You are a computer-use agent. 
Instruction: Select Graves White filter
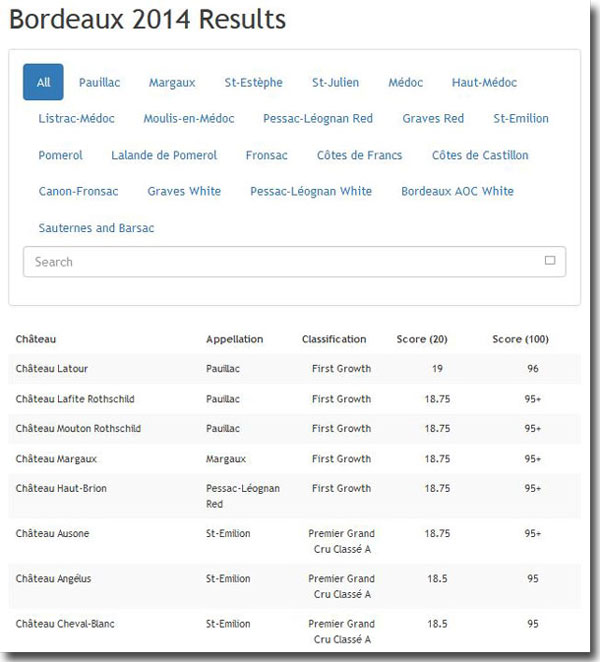pos(184,191)
